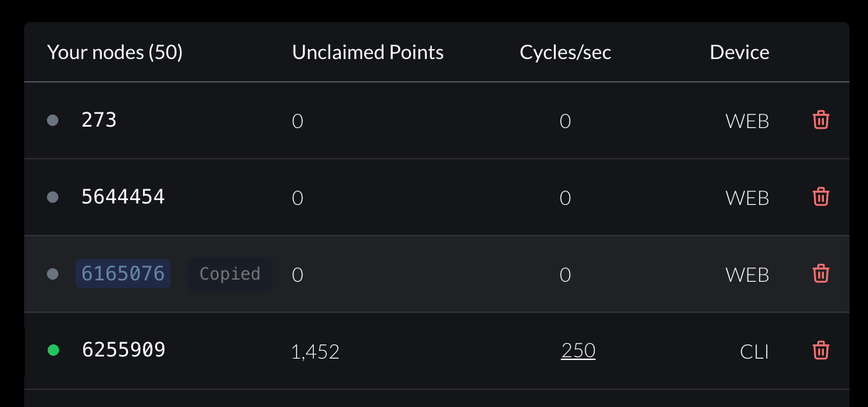Viewport: 868px width, 407px height.
Task: Delete node 273 with trash icon
Action: tap(821, 120)
